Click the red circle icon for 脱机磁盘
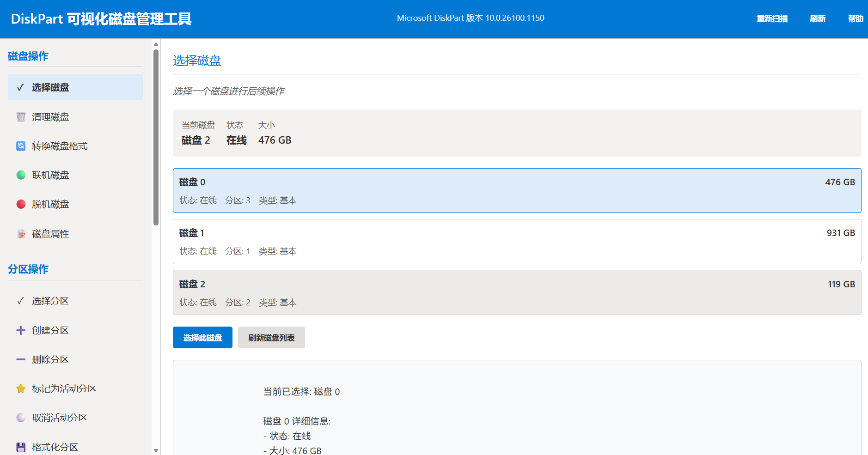This screenshot has width=868, height=455. coord(21,204)
